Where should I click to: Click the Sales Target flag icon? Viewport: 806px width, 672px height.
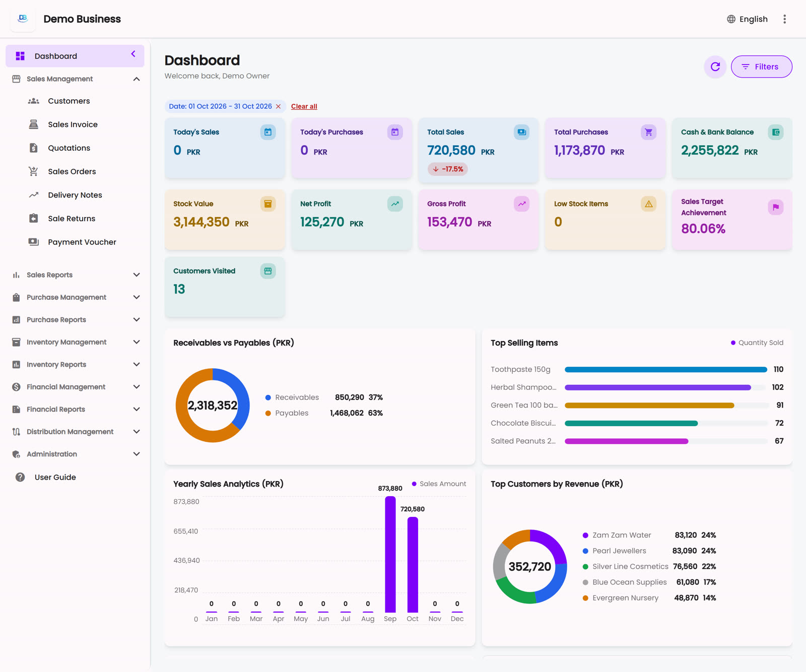pos(776,207)
